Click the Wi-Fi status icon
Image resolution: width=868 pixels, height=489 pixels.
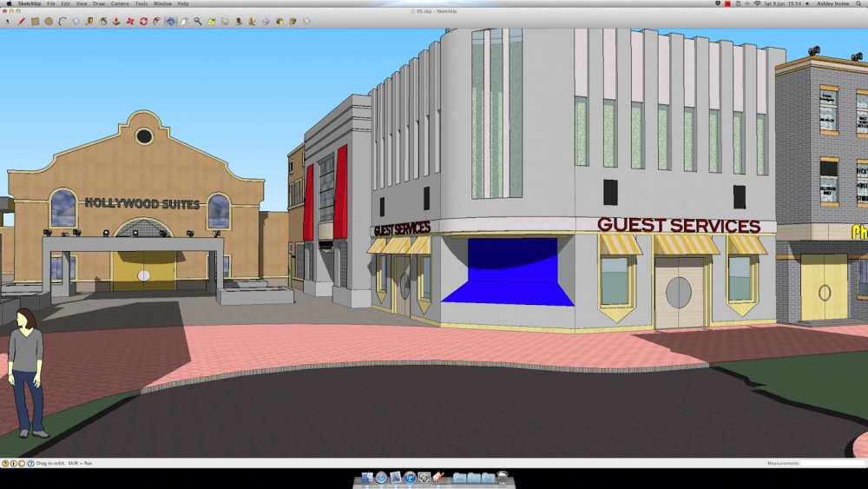[x=757, y=3]
